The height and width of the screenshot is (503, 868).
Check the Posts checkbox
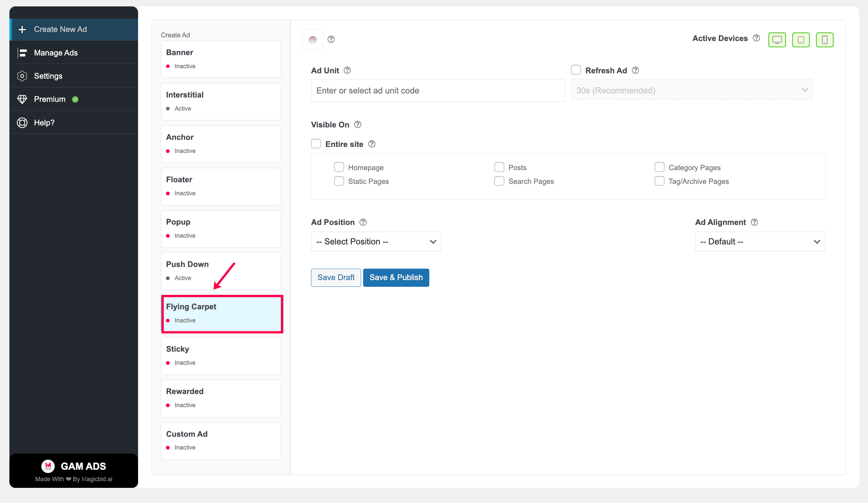[x=499, y=167]
